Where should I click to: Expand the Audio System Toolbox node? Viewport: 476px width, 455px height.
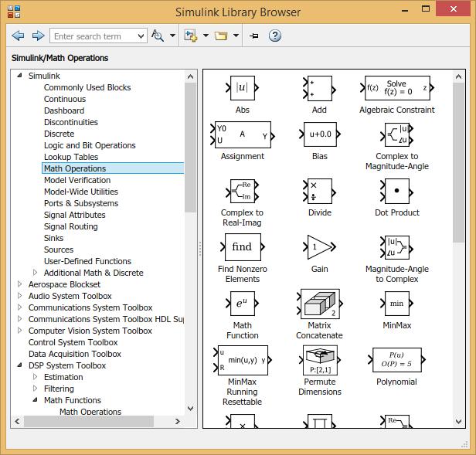click(20, 296)
